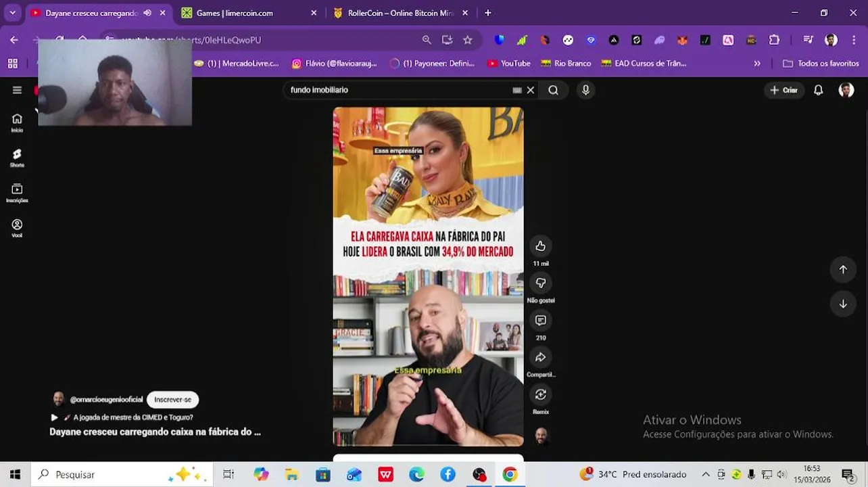Like the Short with 11 mil likes
Image resolution: width=868 pixels, height=487 pixels.
pos(540,246)
